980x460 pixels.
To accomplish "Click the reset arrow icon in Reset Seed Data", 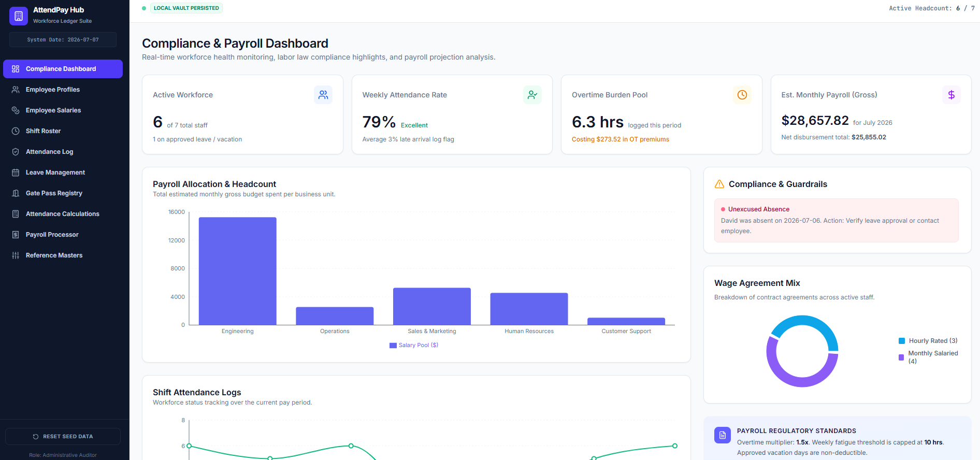I will coord(36,437).
